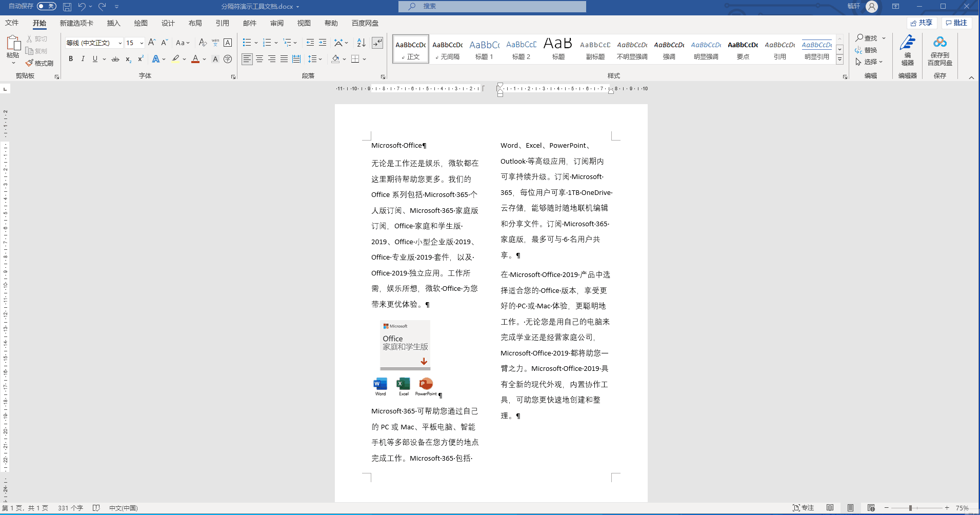Click the Center alignment icon
980x515 pixels.
click(x=259, y=59)
